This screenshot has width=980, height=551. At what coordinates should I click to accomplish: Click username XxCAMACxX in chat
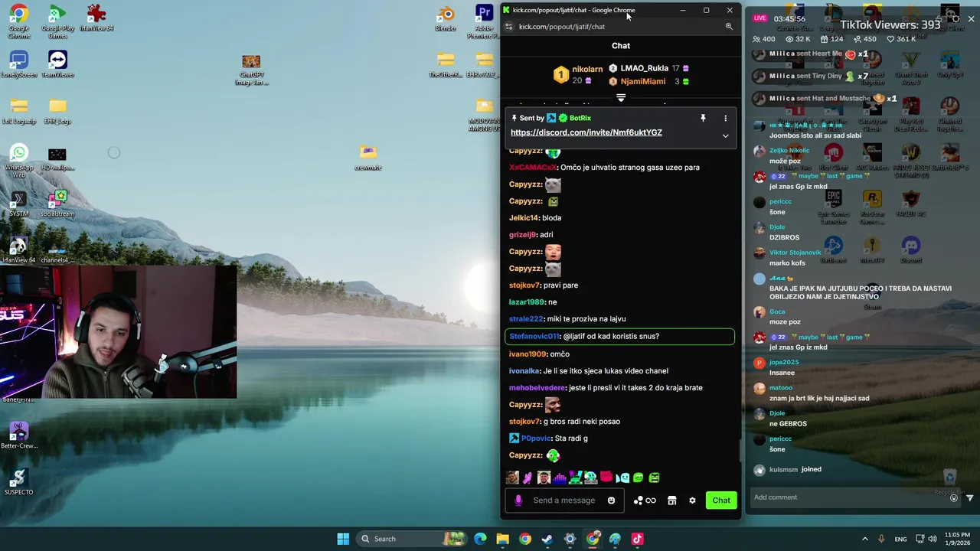point(533,168)
